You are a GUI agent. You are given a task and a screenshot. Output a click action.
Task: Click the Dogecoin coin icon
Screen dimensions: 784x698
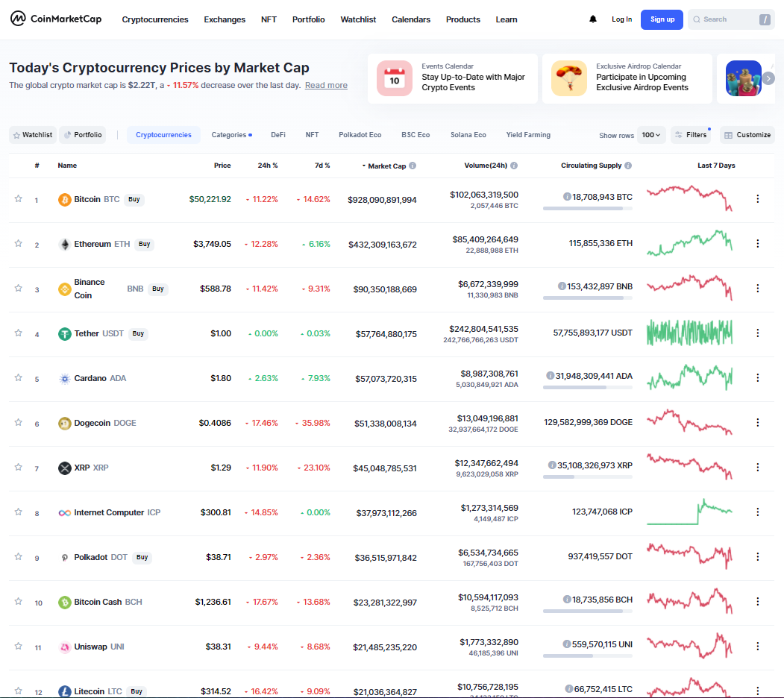64,423
